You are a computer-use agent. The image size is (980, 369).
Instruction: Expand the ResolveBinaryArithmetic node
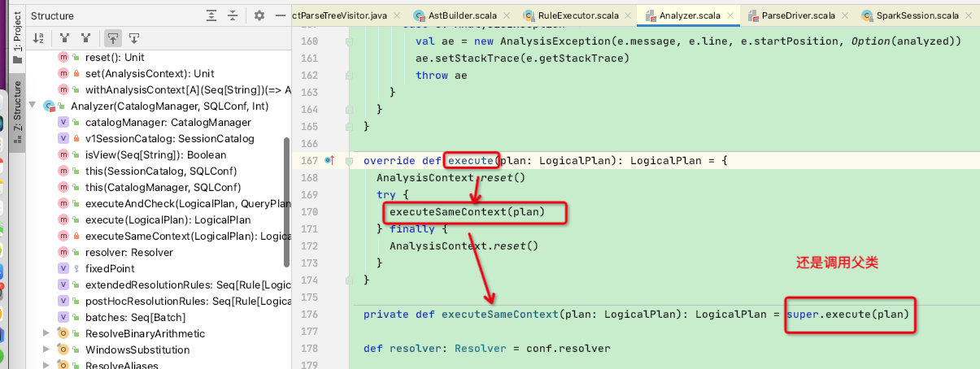pos(46,333)
